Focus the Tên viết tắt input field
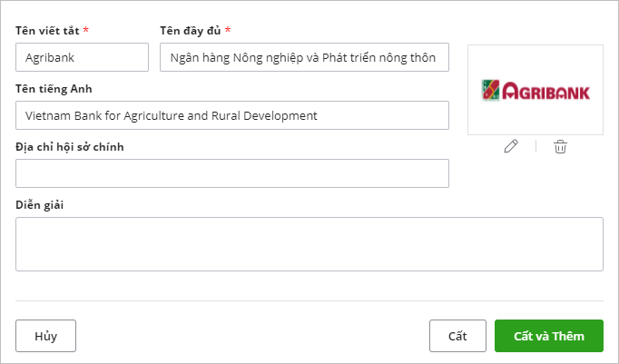 [82, 57]
